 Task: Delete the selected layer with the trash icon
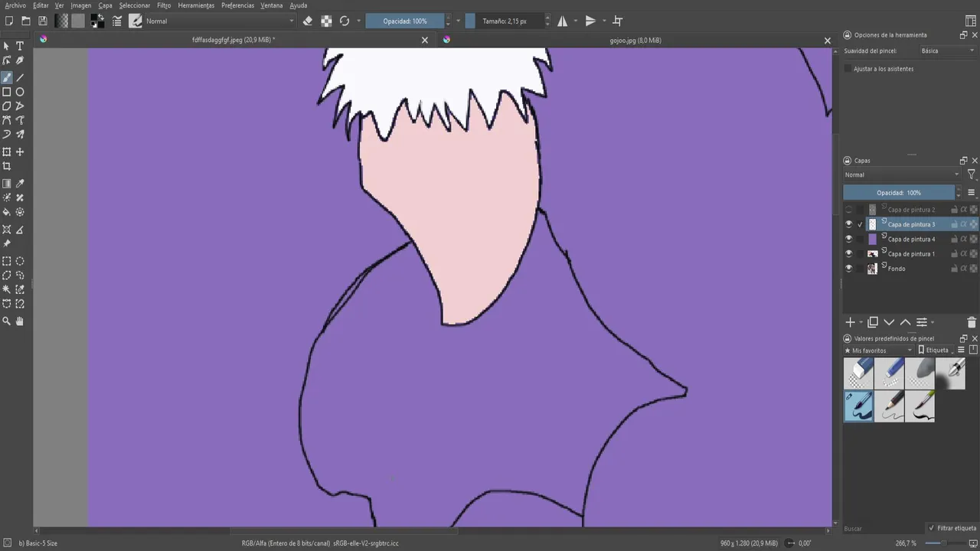[972, 323]
